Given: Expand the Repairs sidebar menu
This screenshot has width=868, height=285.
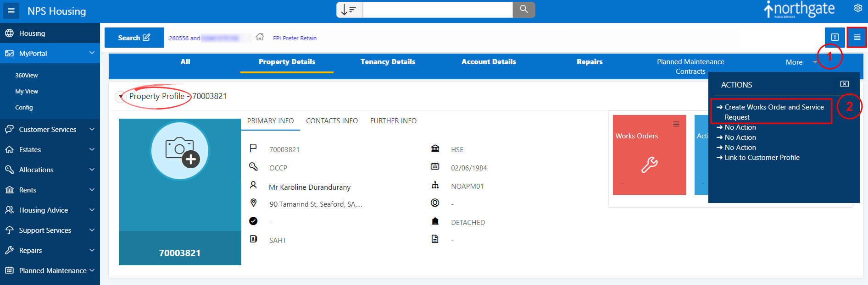Looking at the screenshot, I should pos(92,250).
